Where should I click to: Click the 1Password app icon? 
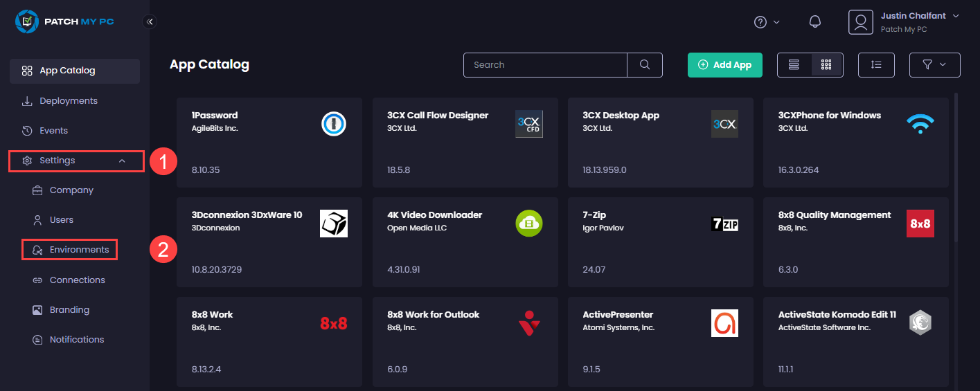click(334, 124)
